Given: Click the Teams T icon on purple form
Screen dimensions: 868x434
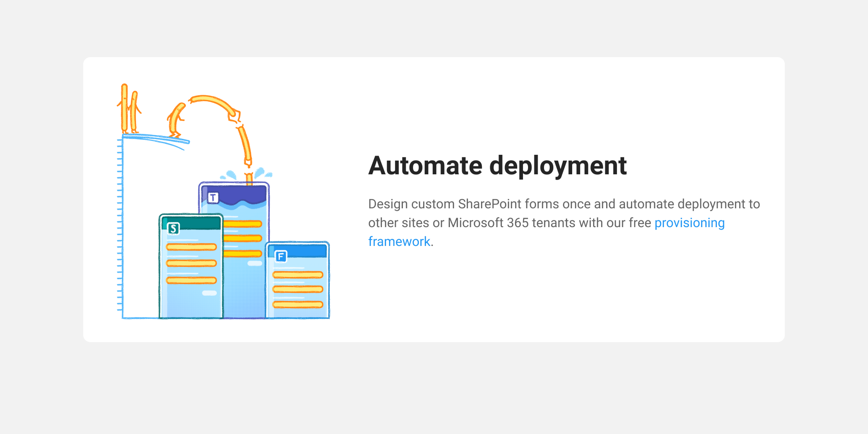Looking at the screenshot, I should pyautogui.click(x=213, y=197).
